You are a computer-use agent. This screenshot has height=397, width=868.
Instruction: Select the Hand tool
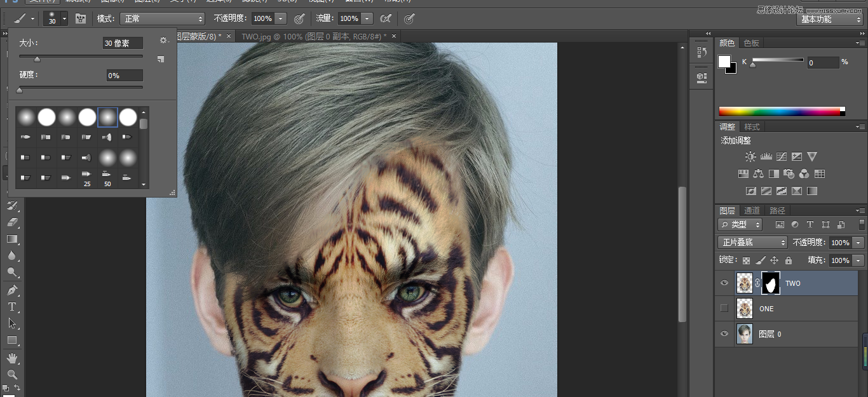coord(12,358)
